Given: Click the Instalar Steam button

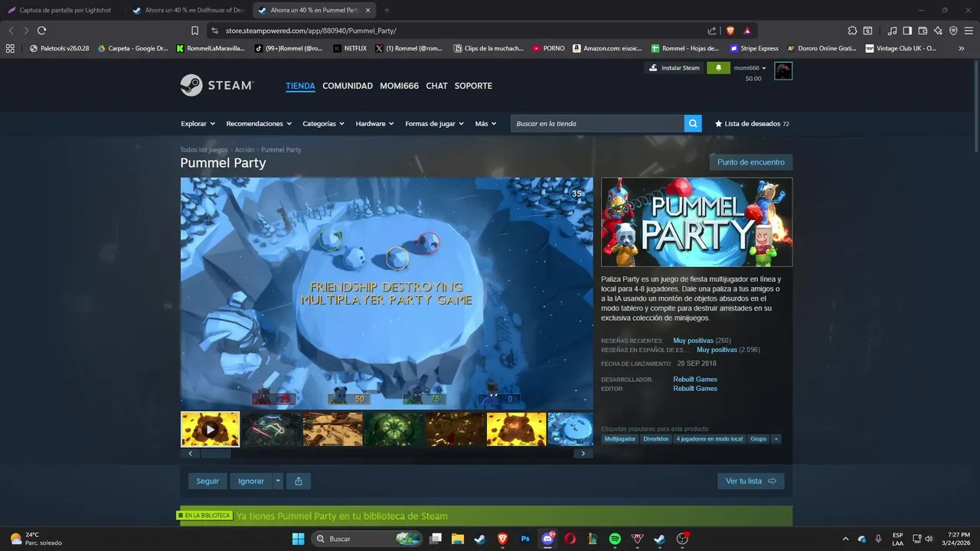Looking at the screenshot, I should tap(674, 68).
